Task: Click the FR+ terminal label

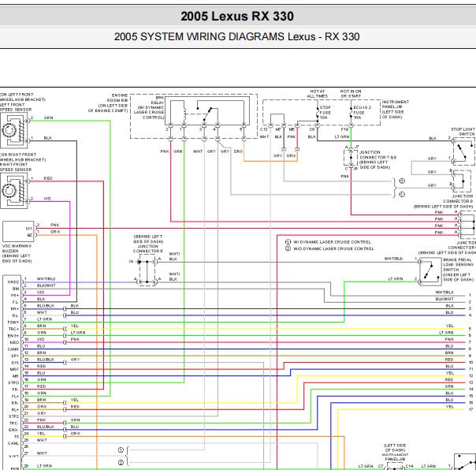Action: [15, 295]
